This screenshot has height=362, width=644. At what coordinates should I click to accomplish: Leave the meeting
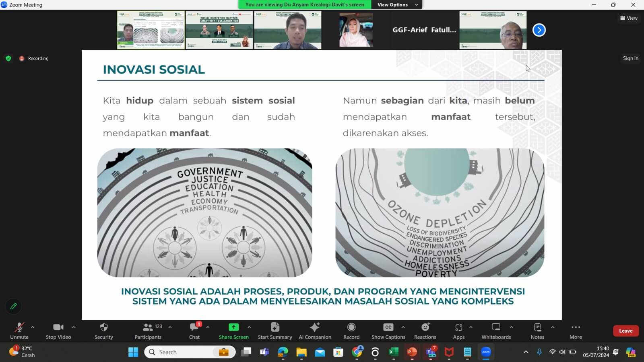[625, 331]
